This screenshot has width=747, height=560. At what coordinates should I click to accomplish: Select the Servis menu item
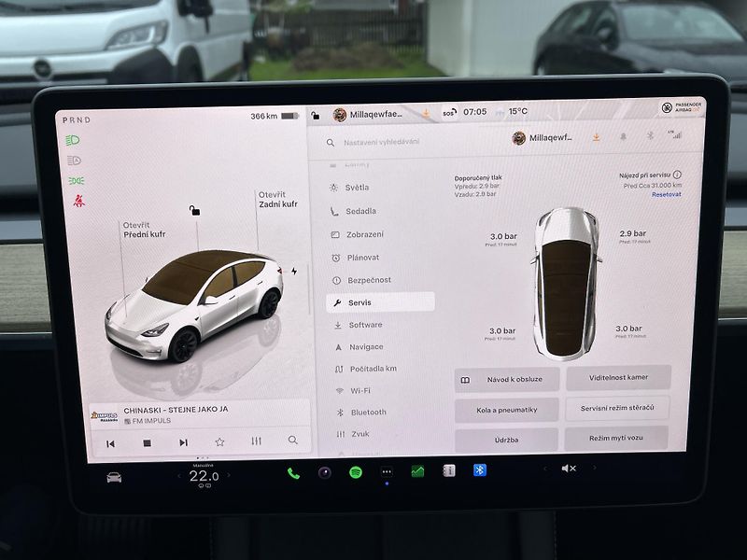[380, 302]
